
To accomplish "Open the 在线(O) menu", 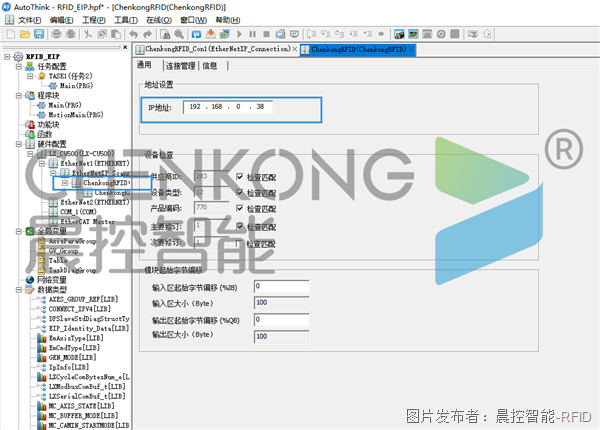I will coord(159,20).
